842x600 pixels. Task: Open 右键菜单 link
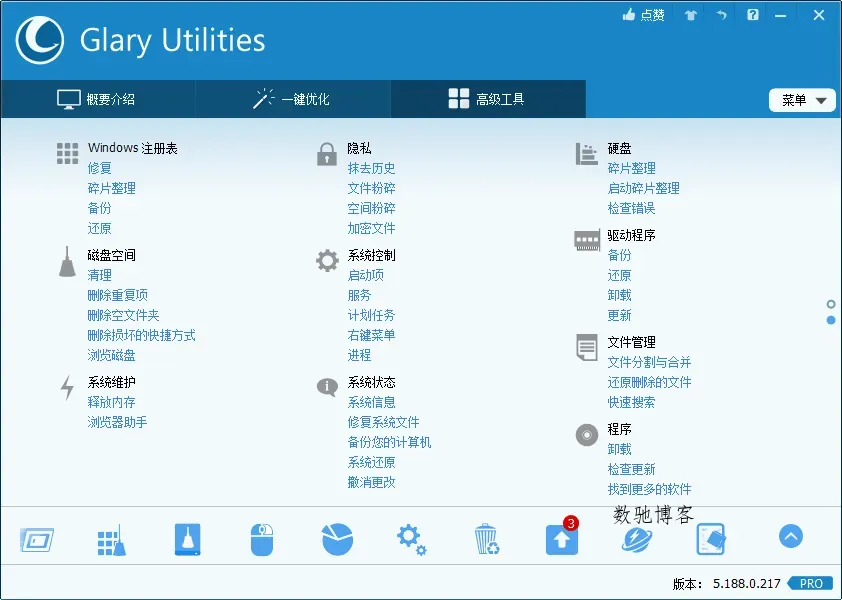point(371,335)
